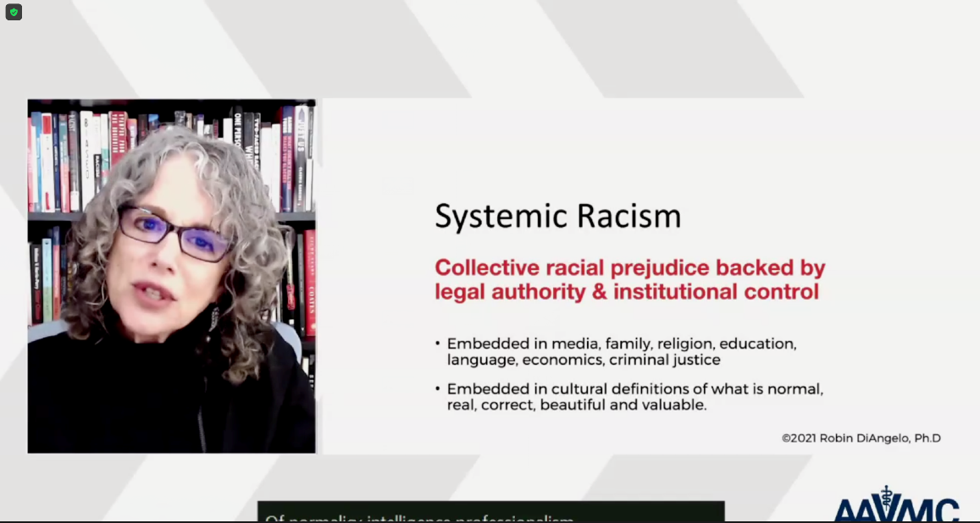
Task: Select the speaker's webcam video
Action: (171, 276)
